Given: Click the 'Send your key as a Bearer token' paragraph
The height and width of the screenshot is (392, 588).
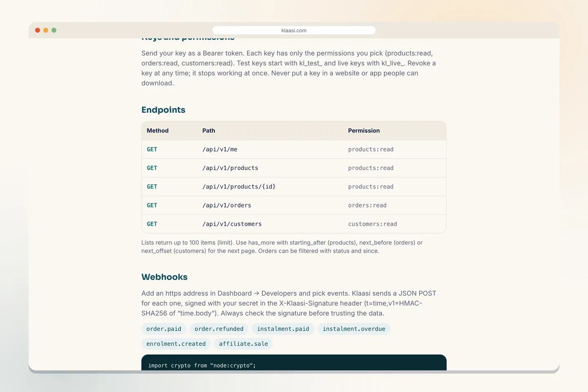Looking at the screenshot, I should pos(289,68).
